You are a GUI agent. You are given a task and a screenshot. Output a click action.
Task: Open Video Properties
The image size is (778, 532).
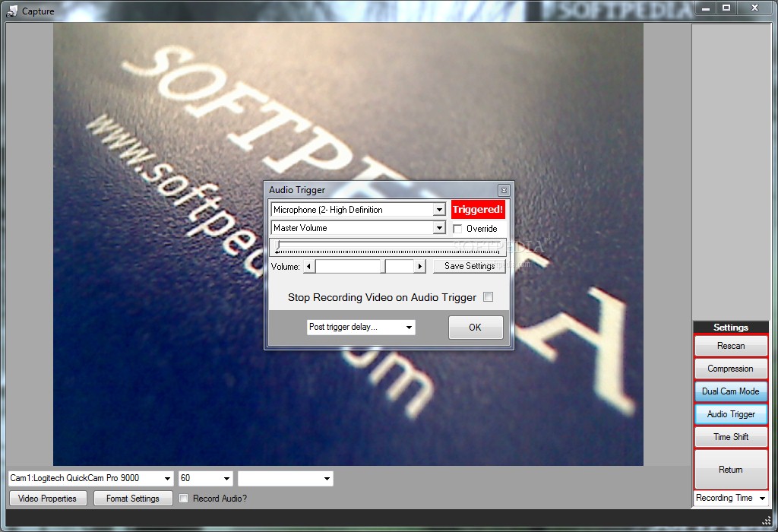(x=48, y=499)
